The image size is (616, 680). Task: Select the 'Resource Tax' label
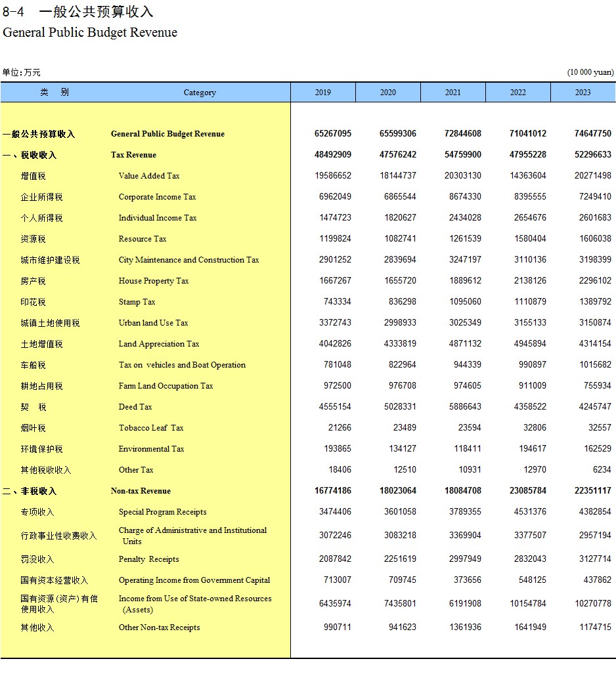coord(143,239)
